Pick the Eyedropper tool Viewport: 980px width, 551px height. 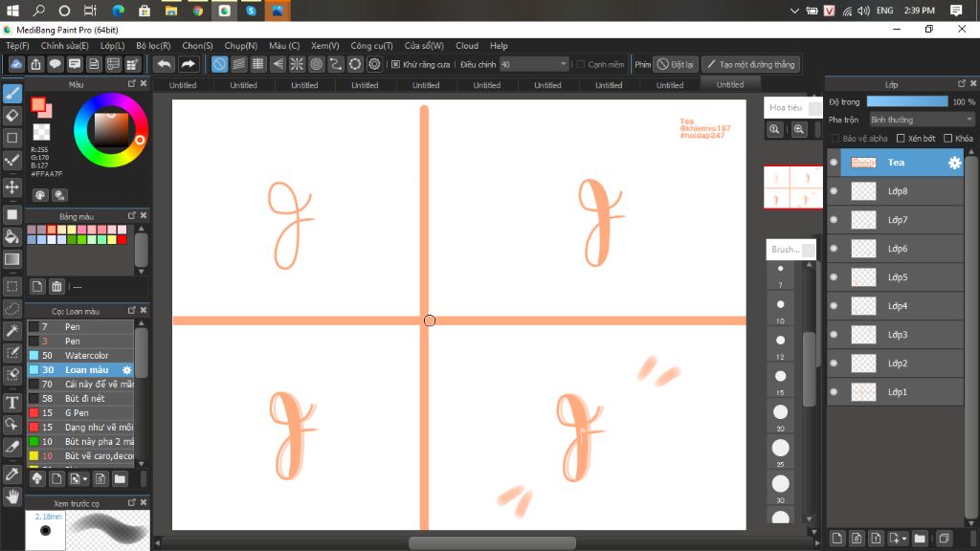(11, 474)
